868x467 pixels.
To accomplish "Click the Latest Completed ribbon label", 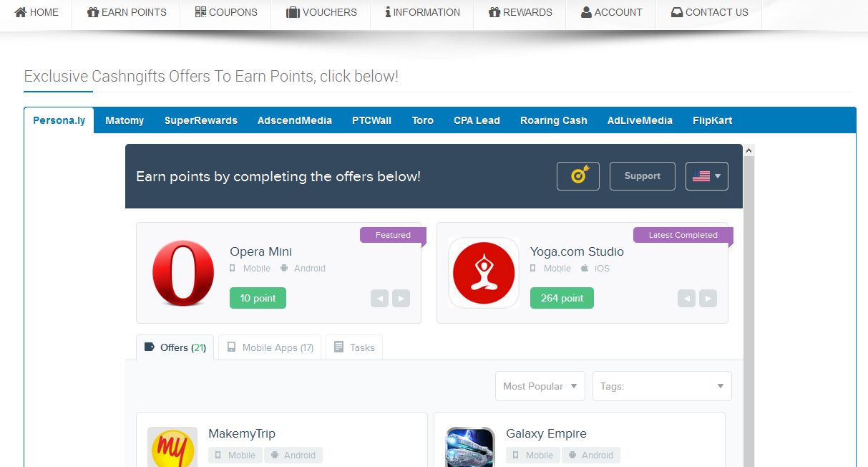I will click(x=683, y=235).
